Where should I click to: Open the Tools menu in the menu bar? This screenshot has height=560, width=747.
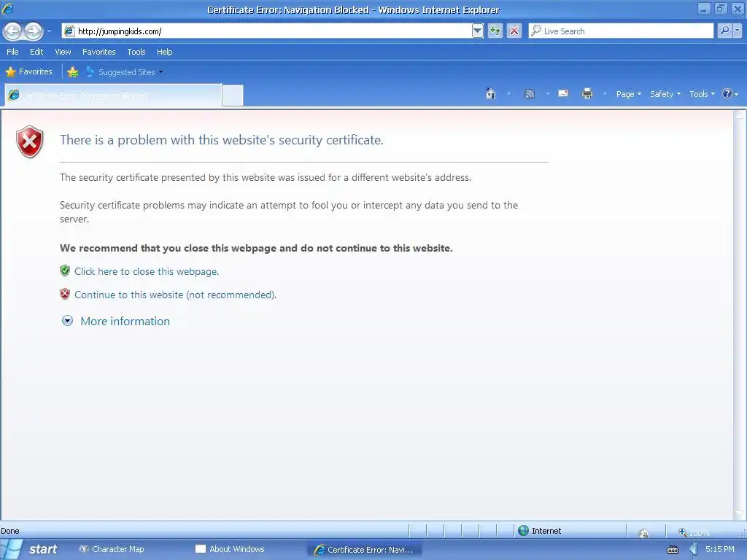tap(136, 52)
